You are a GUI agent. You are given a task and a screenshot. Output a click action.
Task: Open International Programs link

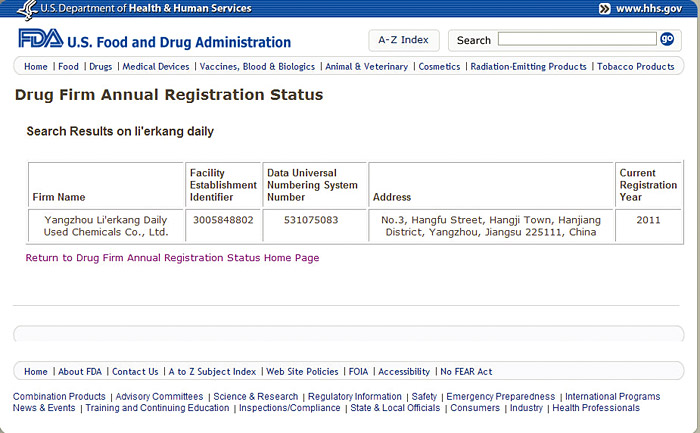[x=612, y=396]
